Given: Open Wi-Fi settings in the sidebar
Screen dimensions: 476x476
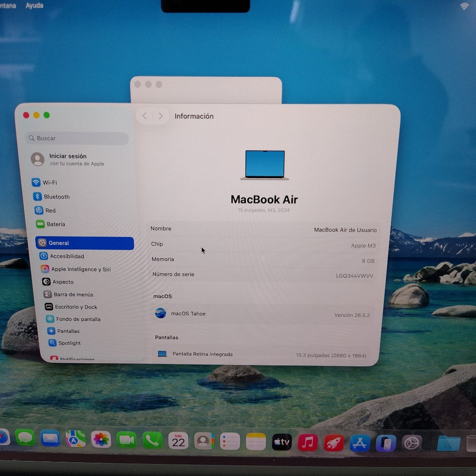Looking at the screenshot, I should point(45,182).
